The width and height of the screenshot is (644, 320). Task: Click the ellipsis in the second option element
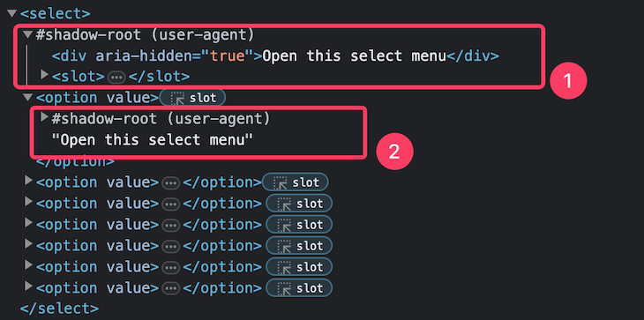[171, 182]
